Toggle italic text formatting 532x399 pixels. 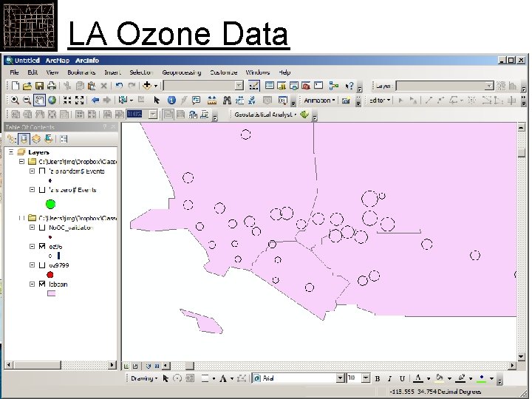click(389, 378)
